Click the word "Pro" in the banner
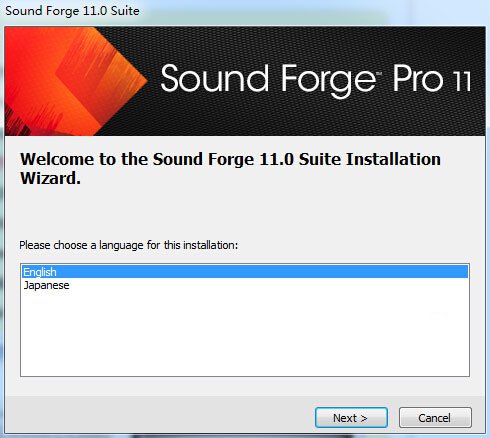The image size is (490, 438). coord(418,79)
